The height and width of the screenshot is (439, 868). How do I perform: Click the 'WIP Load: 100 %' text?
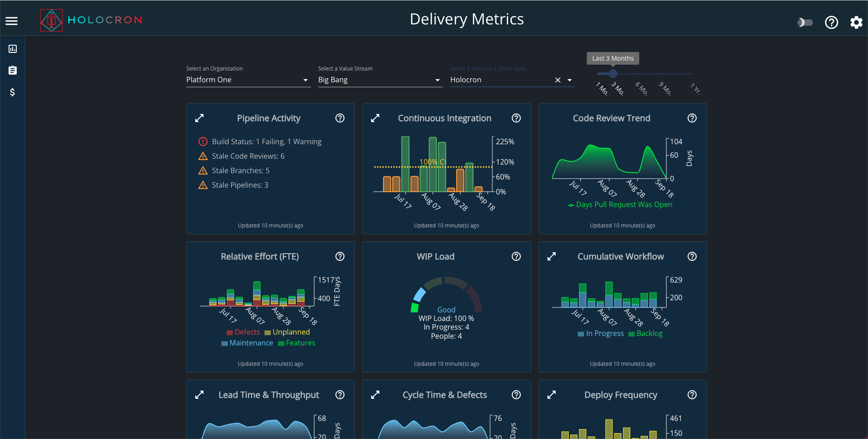[446, 318]
